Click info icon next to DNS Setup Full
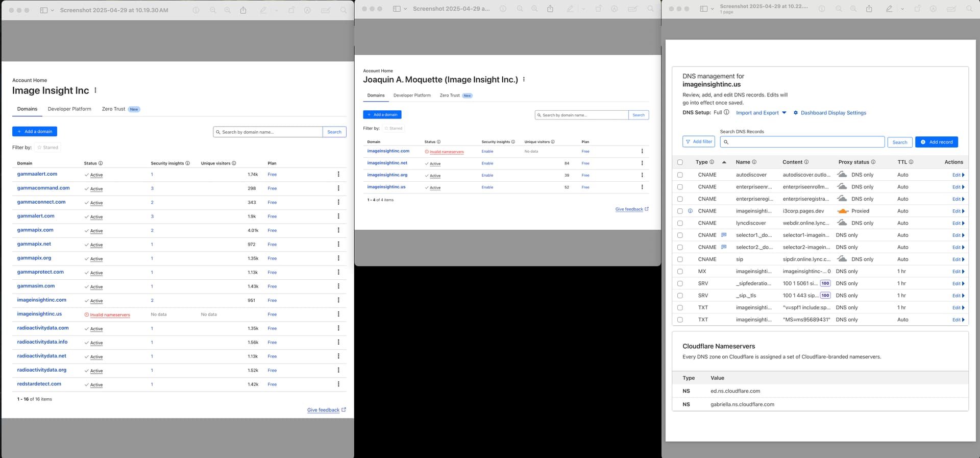 coord(726,112)
